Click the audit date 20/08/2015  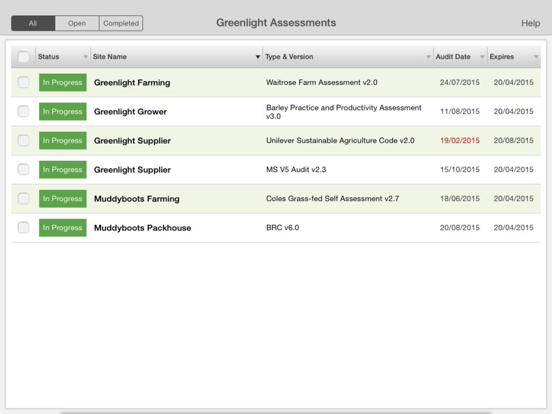pyautogui.click(x=460, y=228)
